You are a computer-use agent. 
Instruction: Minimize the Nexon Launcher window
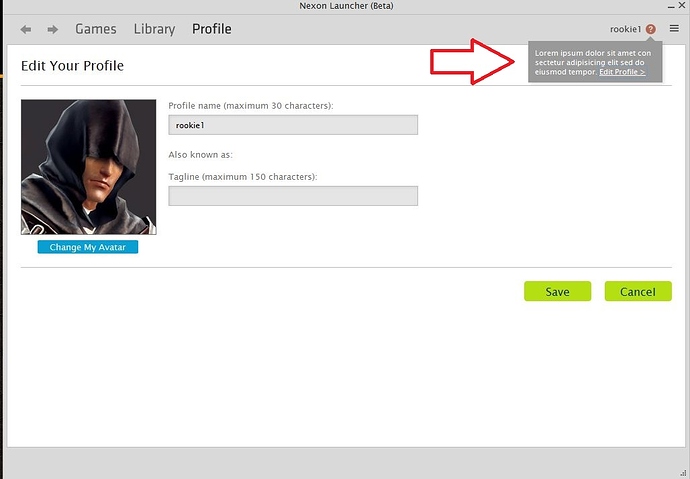tap(671, 7)
